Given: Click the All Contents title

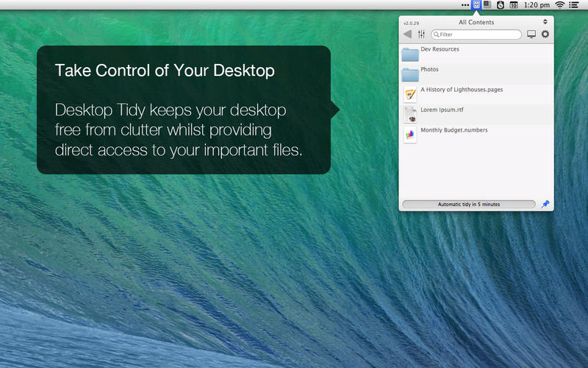Looking at the screenshot, I should 476,22.
